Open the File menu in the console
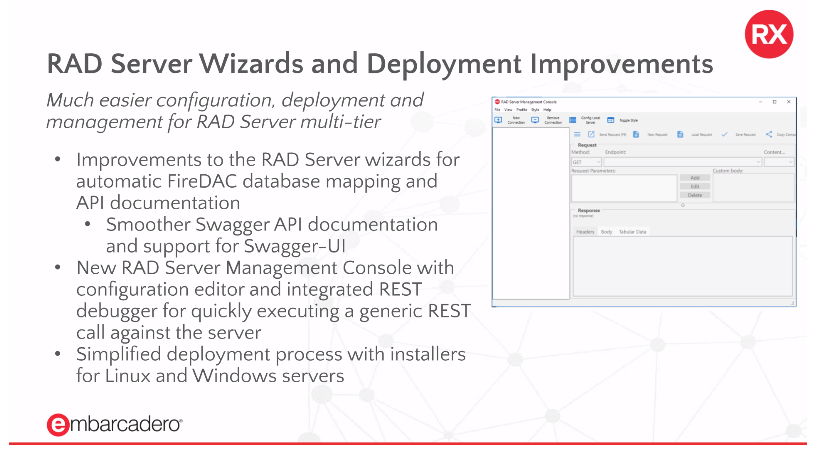Viewport: 816px width, 456px height. click(x=498, y=110)
